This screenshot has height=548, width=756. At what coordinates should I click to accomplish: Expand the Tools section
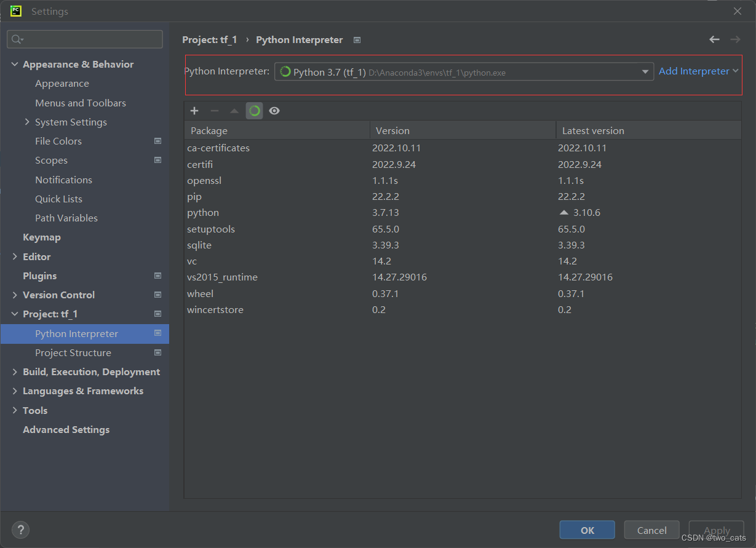15,410
